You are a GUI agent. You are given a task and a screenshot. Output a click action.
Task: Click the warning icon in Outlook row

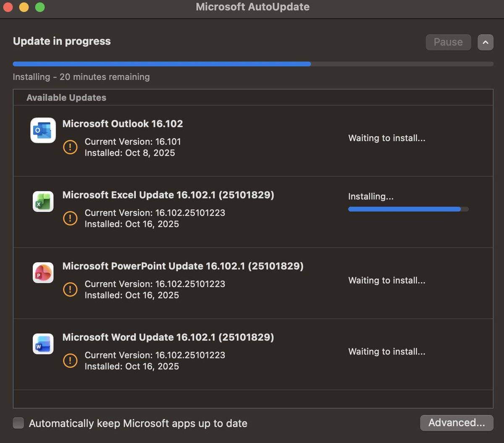pos(70,147)
